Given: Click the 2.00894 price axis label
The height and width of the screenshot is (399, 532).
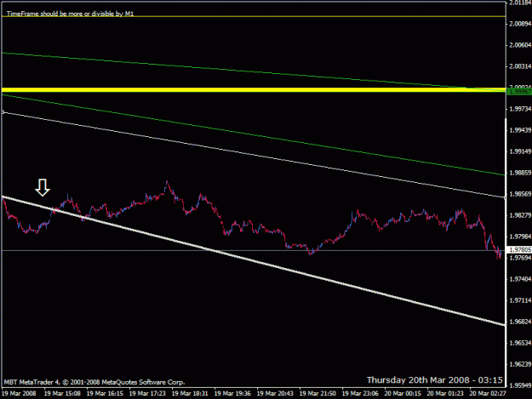Looking at the screenshot, I should click(520, 24).
